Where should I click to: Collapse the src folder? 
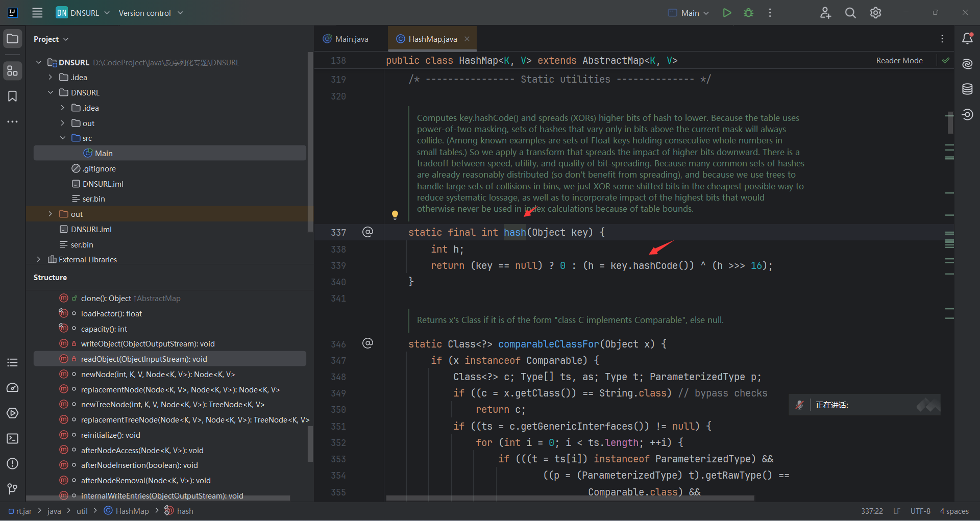(x=63, y=138)
